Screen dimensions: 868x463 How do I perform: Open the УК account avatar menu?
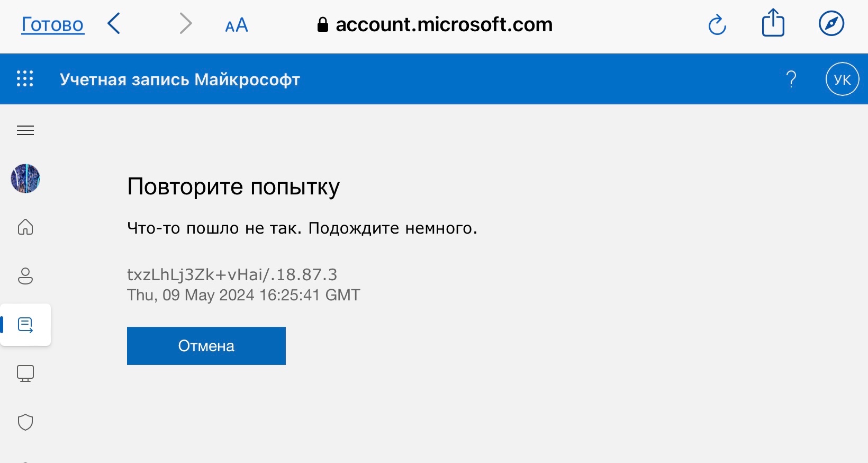coord(842,79)
